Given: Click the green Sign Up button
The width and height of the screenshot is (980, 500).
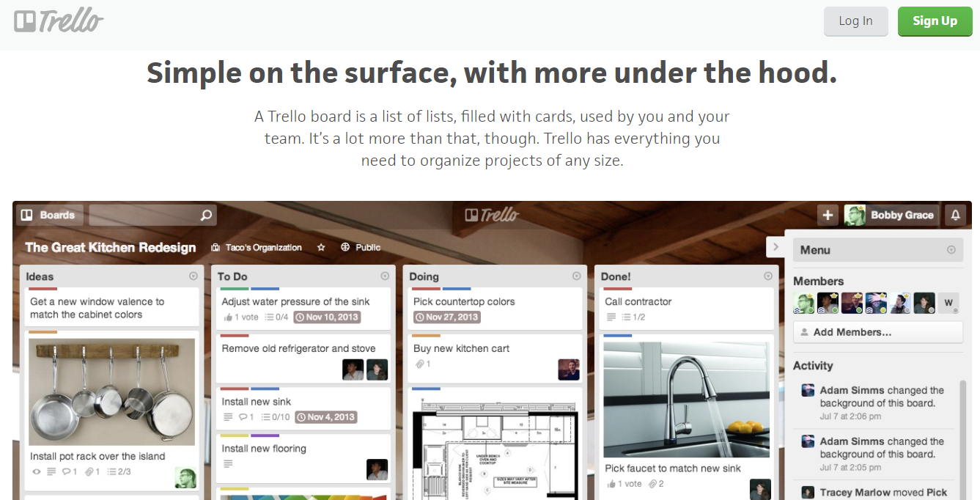Looking at the screenshot, I should [x=935, y=21].
